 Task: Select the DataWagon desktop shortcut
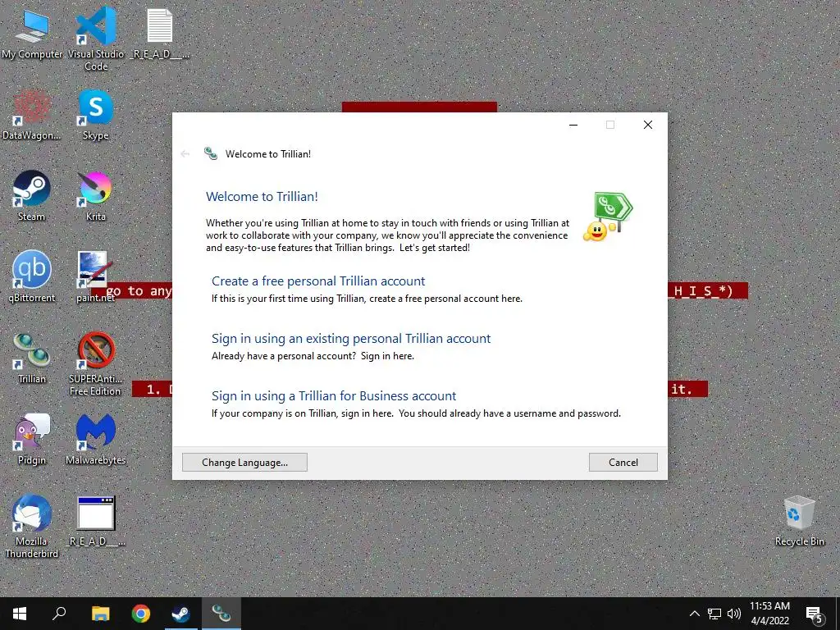click(32, 115)
